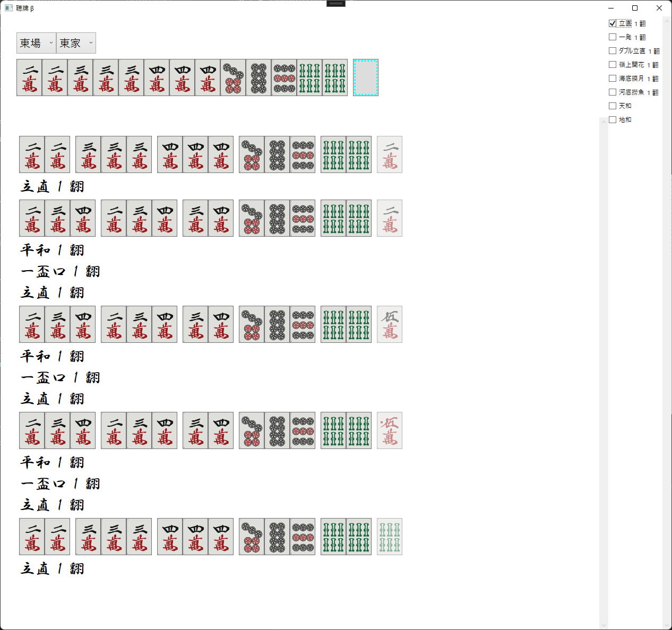Enable the 一発 option

(x=613, y=37)
